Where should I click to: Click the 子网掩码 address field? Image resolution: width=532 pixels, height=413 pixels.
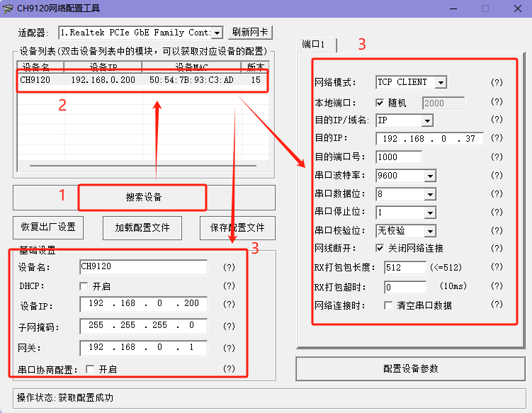[144, 326]
